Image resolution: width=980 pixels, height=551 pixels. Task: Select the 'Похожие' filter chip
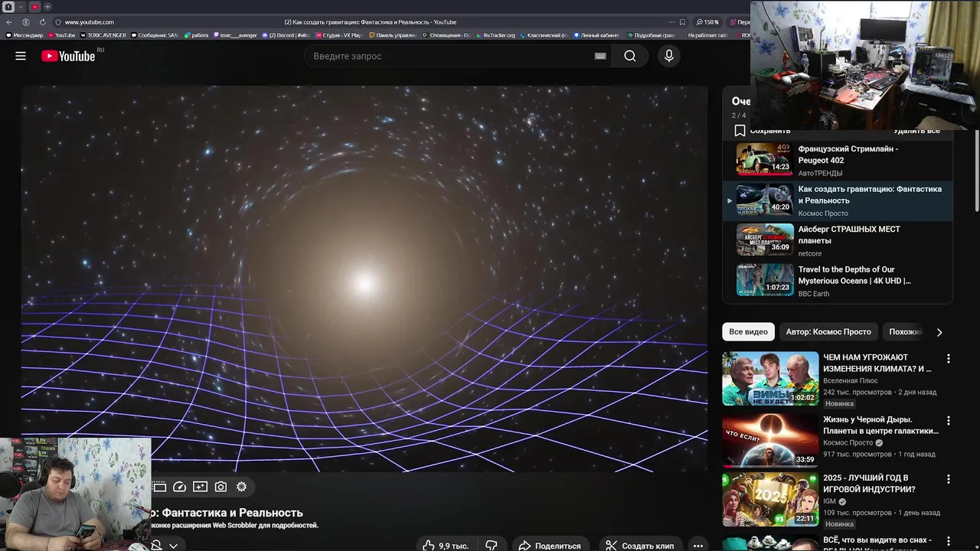click(905, 331)
